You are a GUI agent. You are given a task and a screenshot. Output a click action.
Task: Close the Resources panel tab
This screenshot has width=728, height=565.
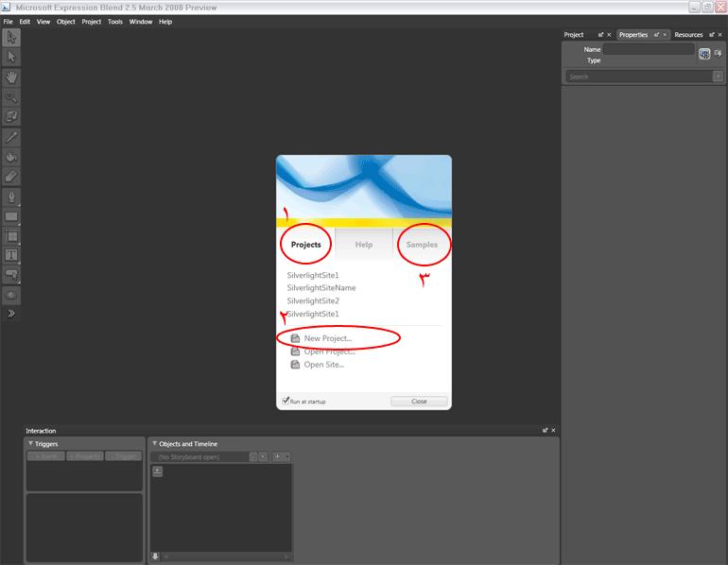[x=720, y=35]
